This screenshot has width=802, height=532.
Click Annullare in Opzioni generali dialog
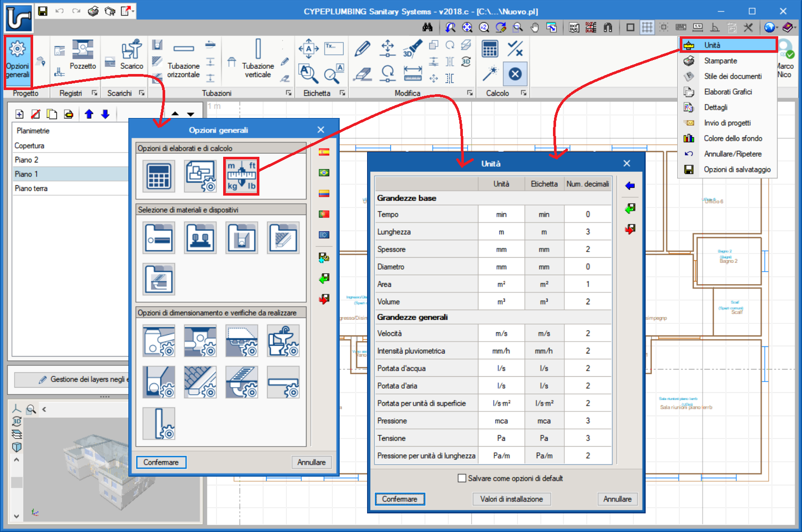click(311, 462)
